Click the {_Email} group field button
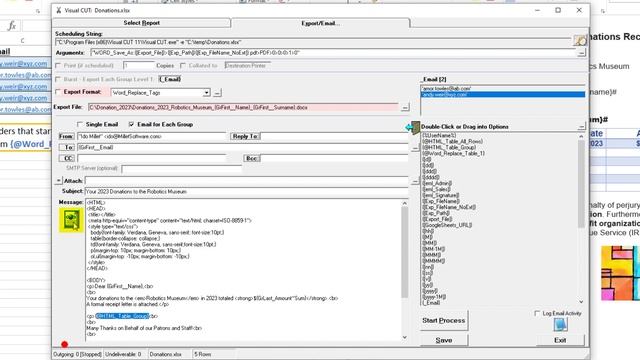 [170, 79]
